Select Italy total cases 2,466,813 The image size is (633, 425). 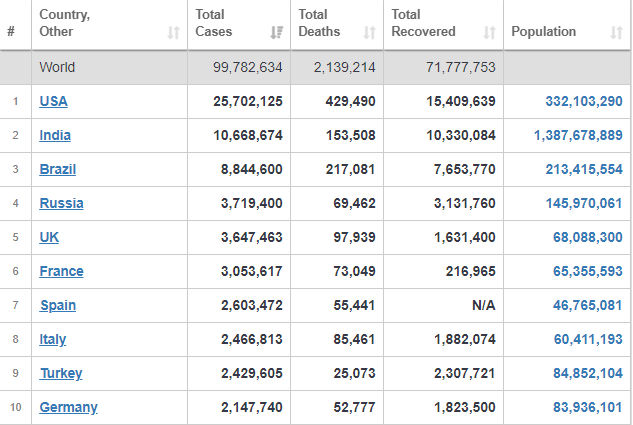coord(252,339)
